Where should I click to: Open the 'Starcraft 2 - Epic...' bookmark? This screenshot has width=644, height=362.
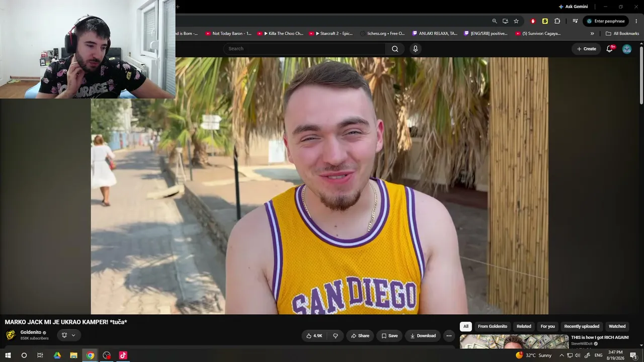pyautogui.click(x=331, y=34)
